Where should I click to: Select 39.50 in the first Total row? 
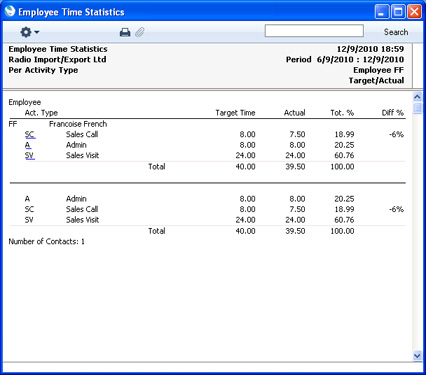click(x=295, y=167)
